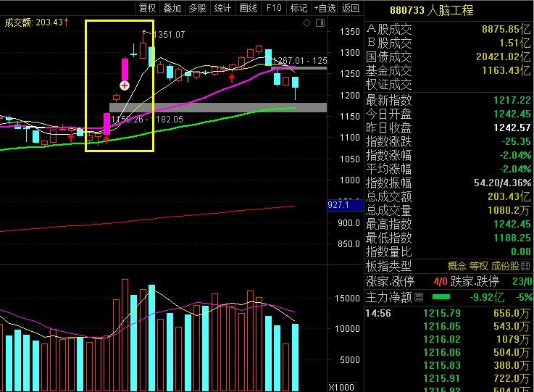Click the 标记 mark button
The height and width of the screenshot is (392, 534).
tap(299, 8)
